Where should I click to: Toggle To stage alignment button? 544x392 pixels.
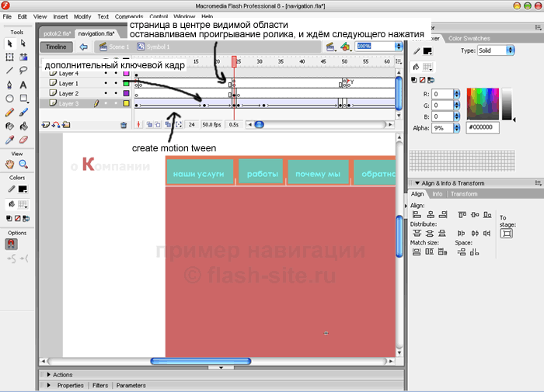point(507,234)
